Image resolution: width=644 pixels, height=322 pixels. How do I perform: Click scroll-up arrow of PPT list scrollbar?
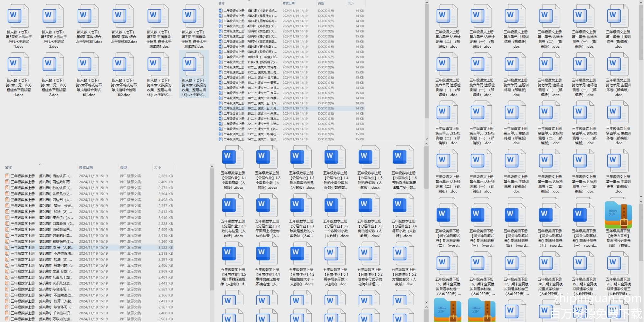pyautogui.click(x=212, y=166)
